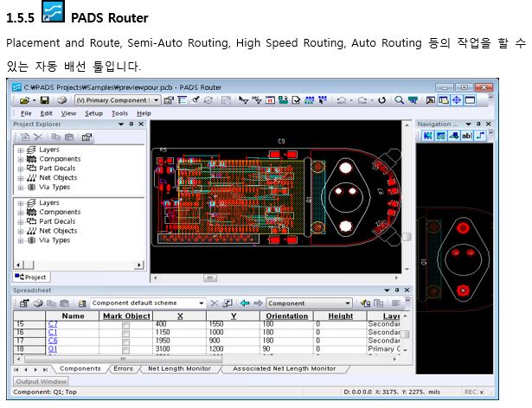Click the Undo arrow icon

tap(342, 100)
